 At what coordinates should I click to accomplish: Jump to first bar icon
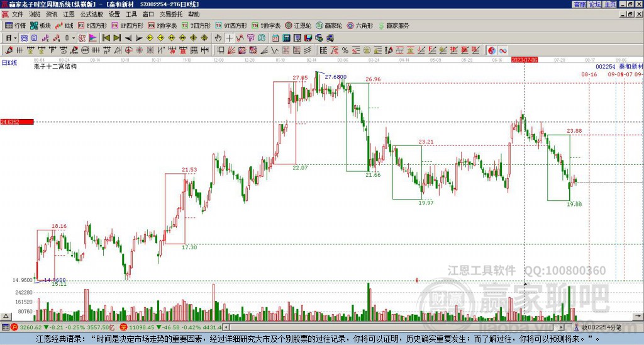[106, 38]
